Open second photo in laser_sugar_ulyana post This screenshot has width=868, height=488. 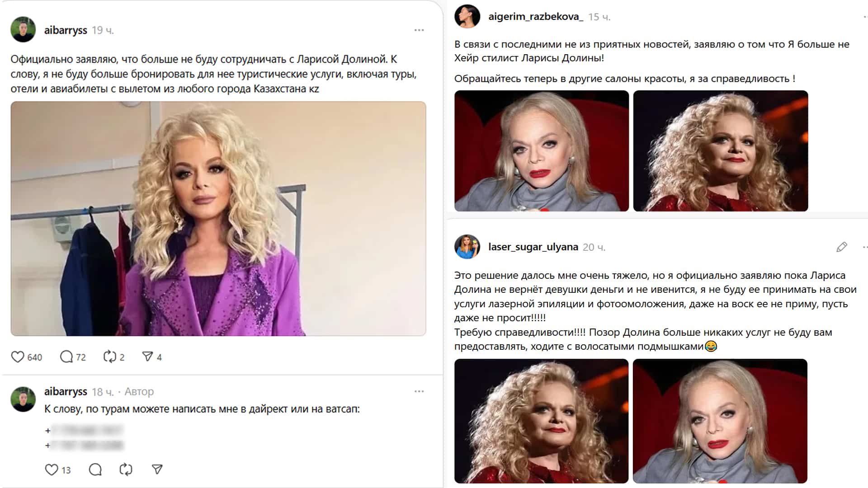click(x=720, y=421)
